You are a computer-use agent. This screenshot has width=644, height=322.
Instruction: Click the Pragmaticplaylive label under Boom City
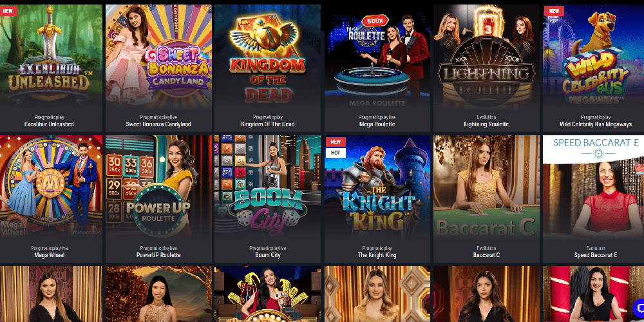point(267,249)
